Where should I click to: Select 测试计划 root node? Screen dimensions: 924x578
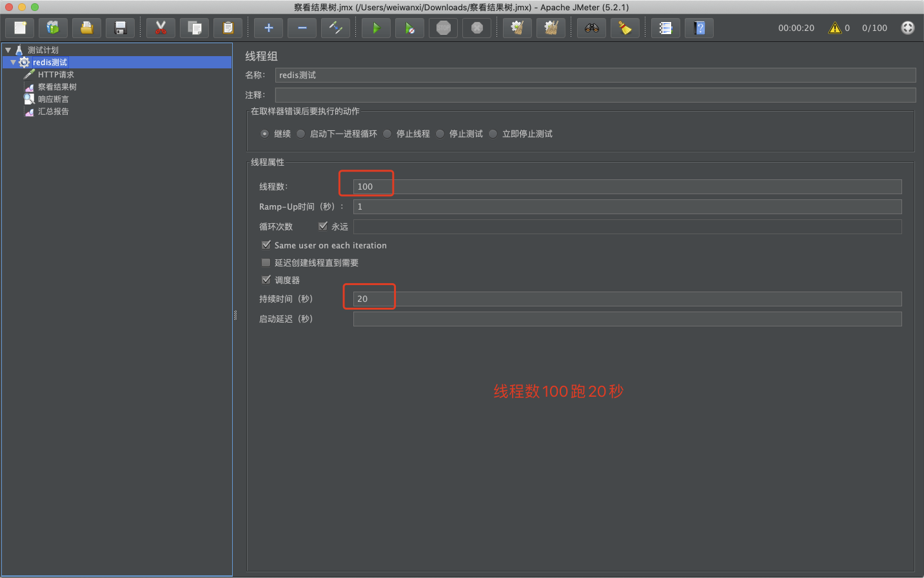(43, 50)
